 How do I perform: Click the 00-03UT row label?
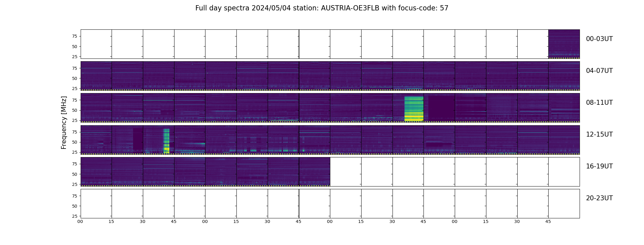[599, 39]
